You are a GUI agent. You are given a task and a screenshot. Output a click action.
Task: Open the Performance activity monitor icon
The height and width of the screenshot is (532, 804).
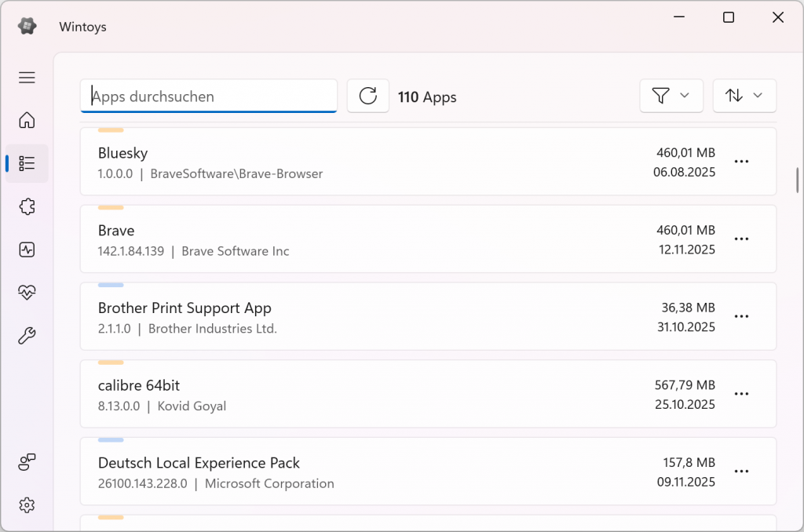tap(27, 250)
